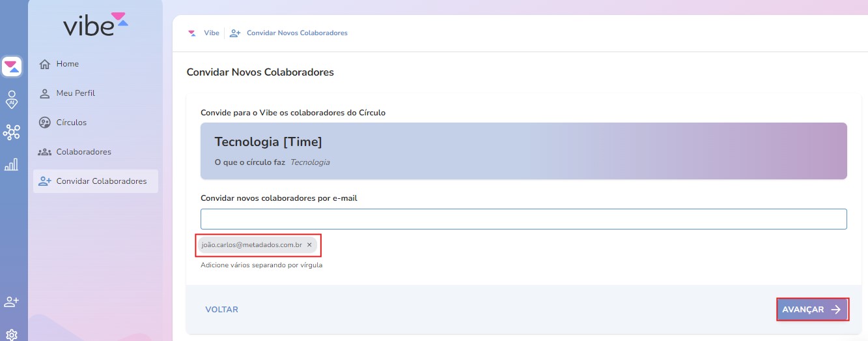Viewport: 868px width, 341px height.
Task: Select the Vibe app icon in left rail
Action: [x=12, y=67]
